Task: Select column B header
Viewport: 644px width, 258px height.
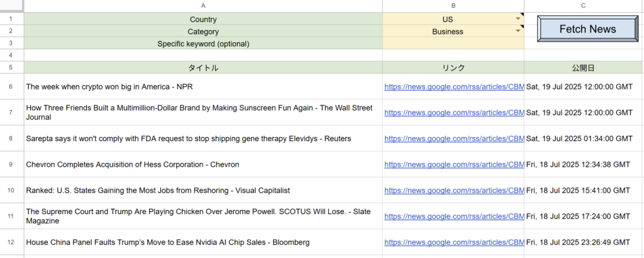Action: tap(453, 6)
